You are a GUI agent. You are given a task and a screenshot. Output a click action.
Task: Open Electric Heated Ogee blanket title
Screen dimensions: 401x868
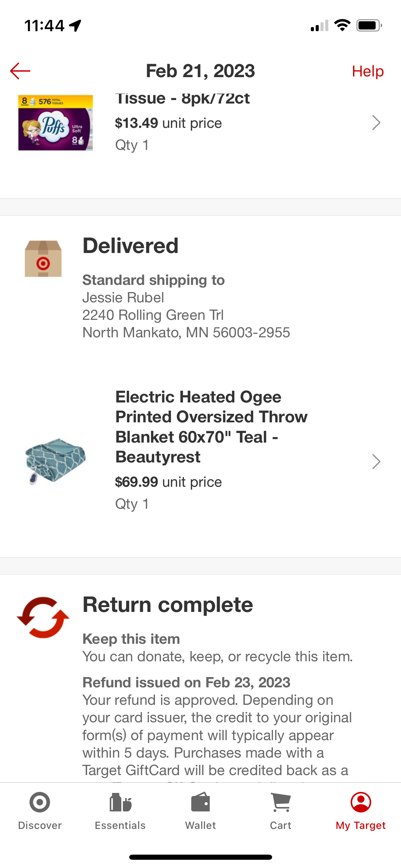pos(211,427)
